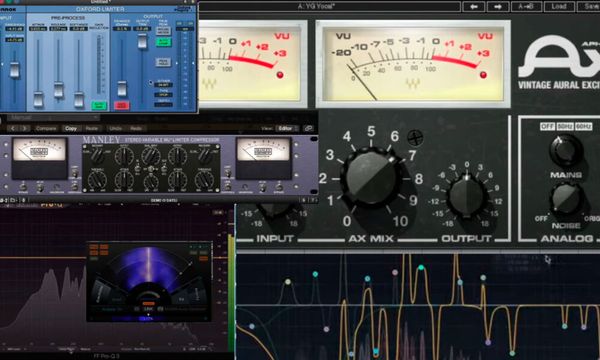Open the Manual preset dropdown
The image size is (600, 360).
(52, 117)
